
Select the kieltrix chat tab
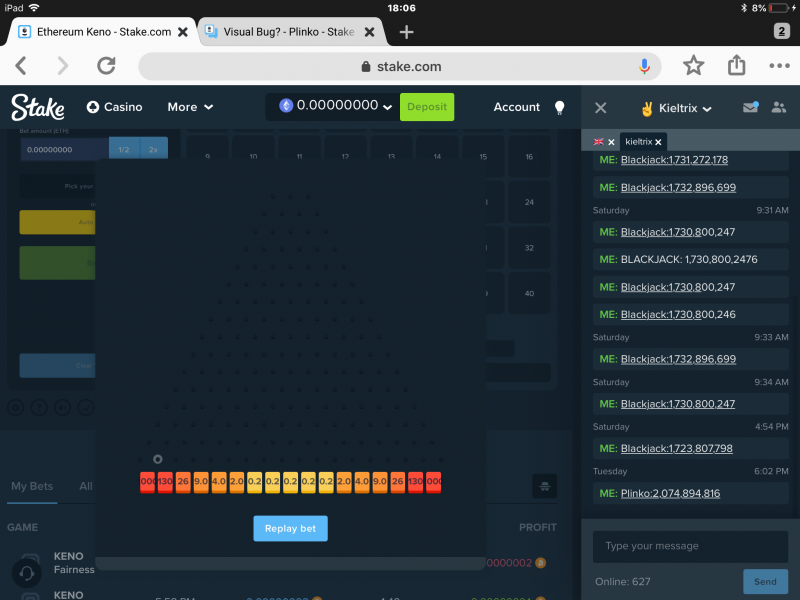coord(638,142)
